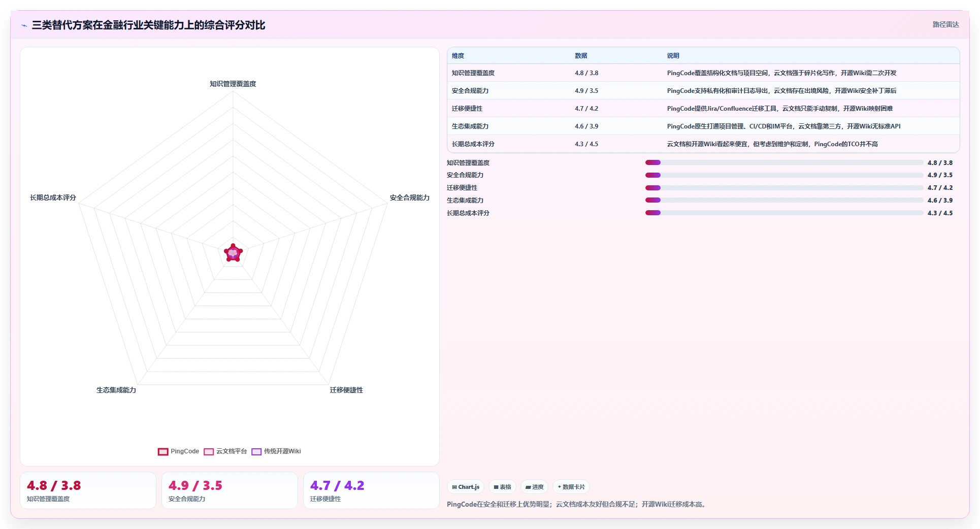Click the 路径雷达 label in header

pyautogui.click(x=945, y=24)
